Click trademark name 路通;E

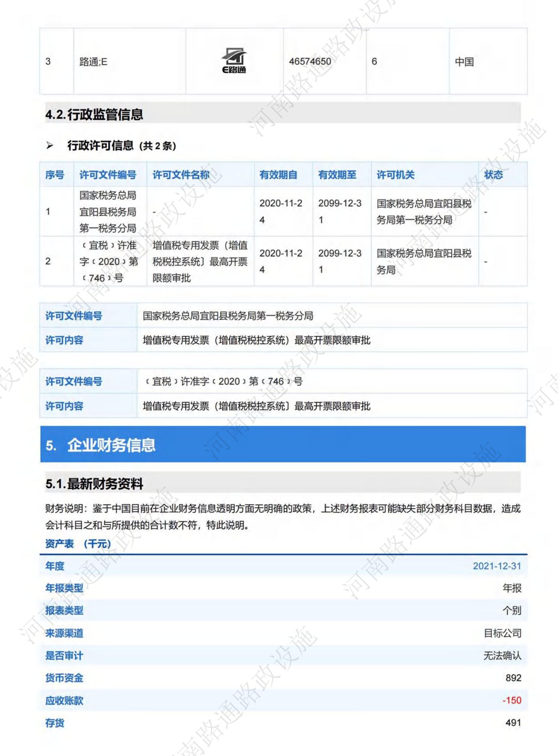click(93, 62)
